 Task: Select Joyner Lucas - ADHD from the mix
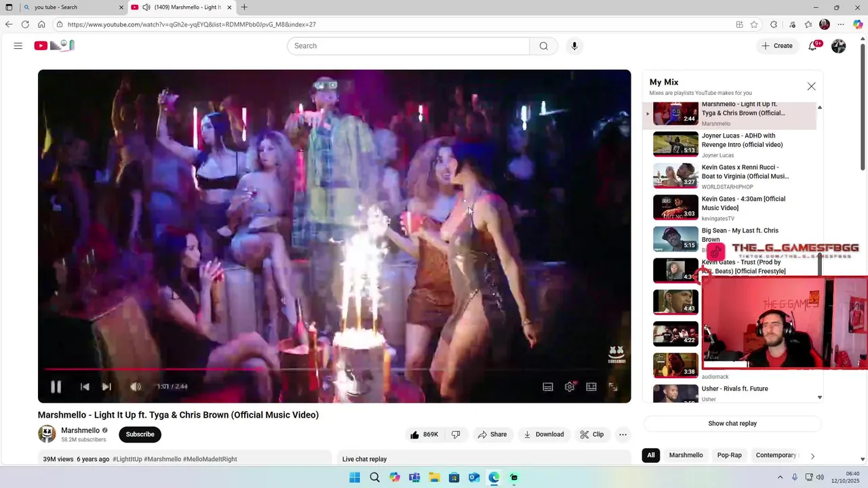coord(730,144)
